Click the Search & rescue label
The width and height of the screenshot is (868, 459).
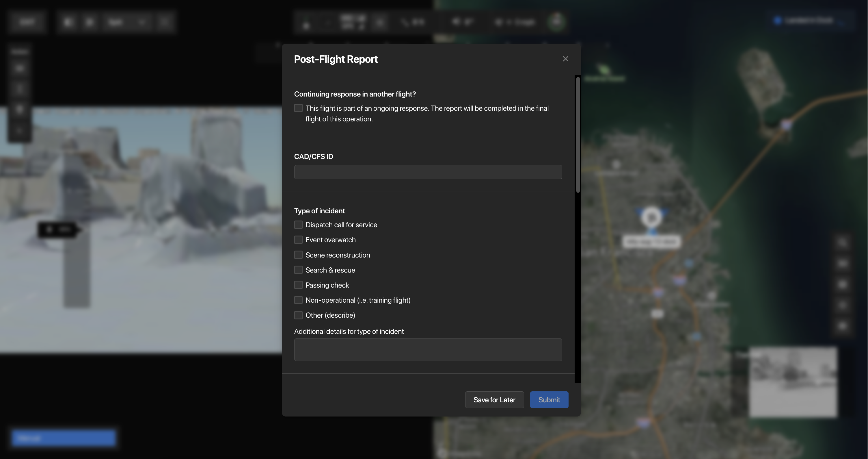(330, 270)
